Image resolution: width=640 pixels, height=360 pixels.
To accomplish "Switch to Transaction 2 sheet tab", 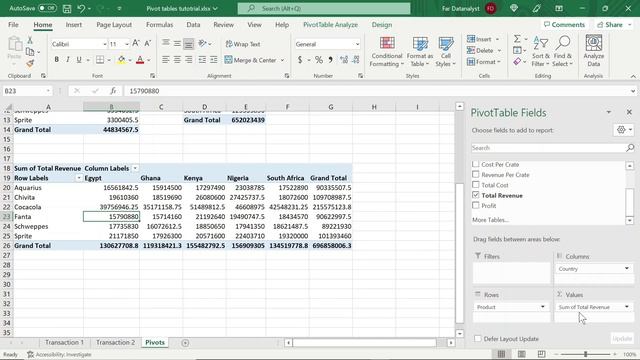I will [x=116, y=342].
